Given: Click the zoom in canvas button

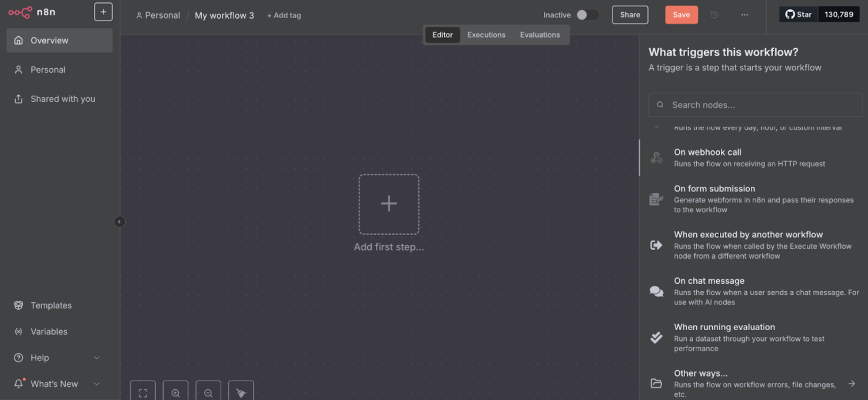Looking at the screenshot, I should [x=175, y=393].
